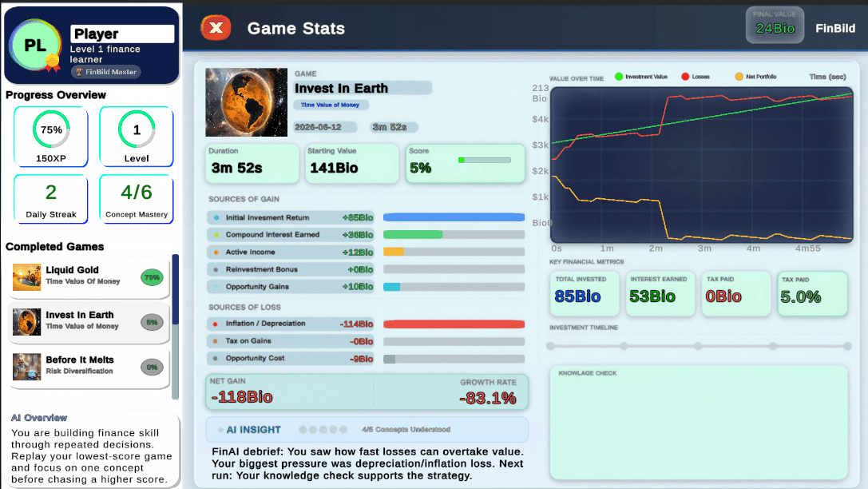Image resolution: width=868 pixels, height=489 pixels.
Task: Click the Invest In Earth globe image
Action: pos(246,102)
